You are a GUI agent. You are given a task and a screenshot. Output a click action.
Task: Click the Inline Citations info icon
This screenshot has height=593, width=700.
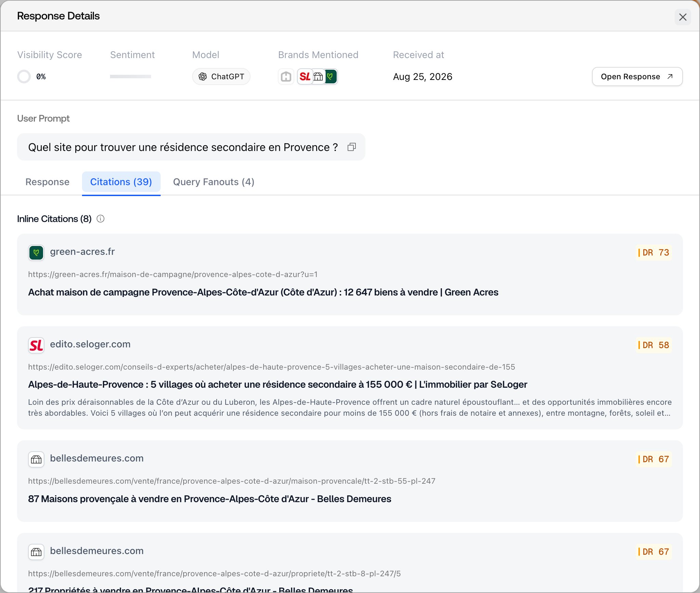tap(100, 219)
